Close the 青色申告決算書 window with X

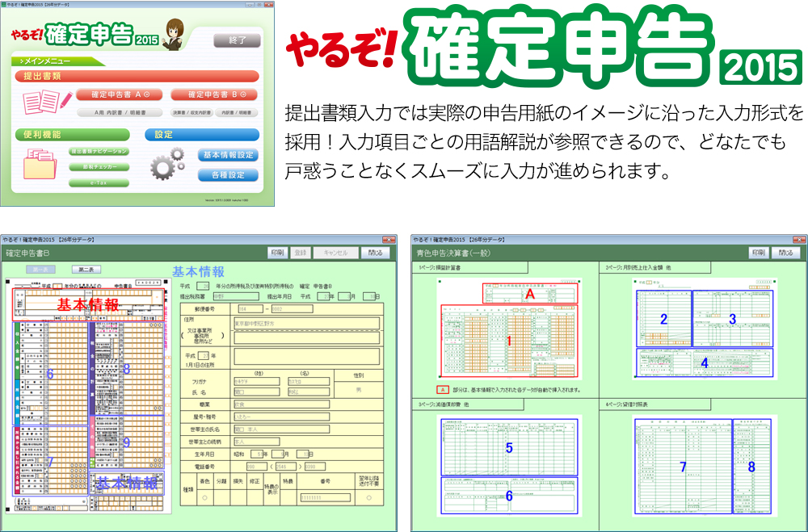pyautogui.click(x=800, y=240)
